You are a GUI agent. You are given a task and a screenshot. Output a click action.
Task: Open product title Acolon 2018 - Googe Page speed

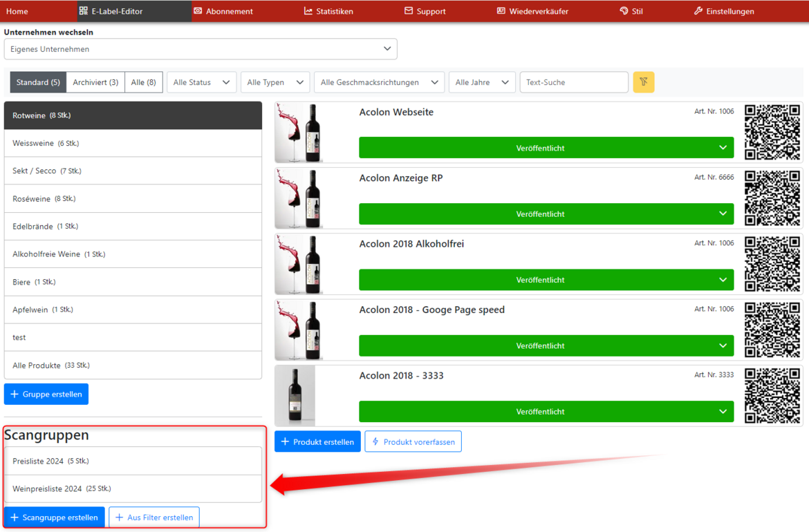coord(432,310)
